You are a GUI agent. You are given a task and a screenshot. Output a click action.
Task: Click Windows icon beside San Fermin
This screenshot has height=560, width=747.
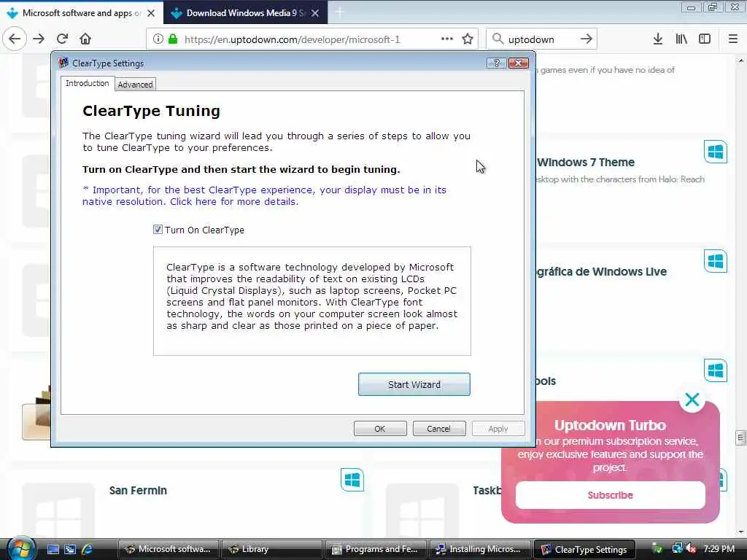[x=352, y=480]
